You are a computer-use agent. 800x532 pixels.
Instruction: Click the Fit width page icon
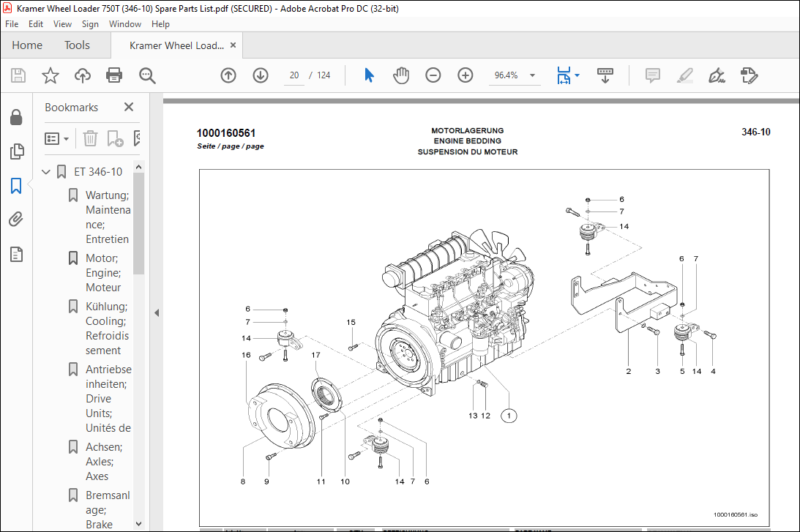(564, 75)
